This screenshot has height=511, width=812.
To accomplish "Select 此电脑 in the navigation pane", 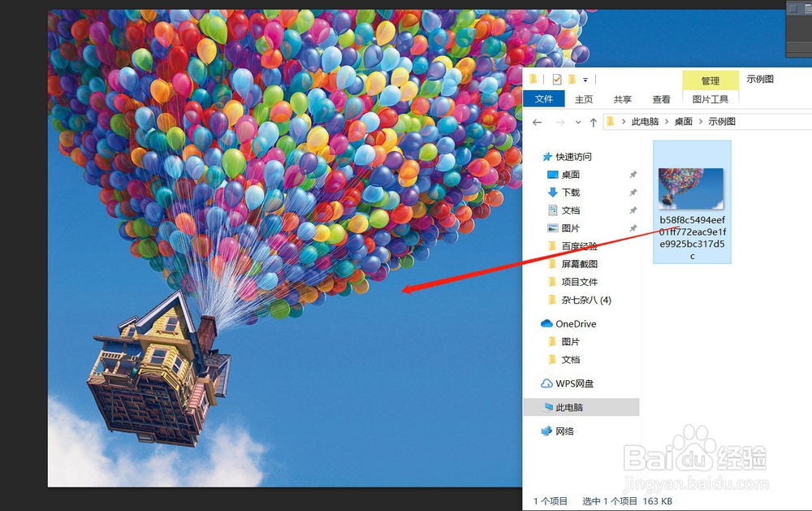I will [x=582, y=407].
